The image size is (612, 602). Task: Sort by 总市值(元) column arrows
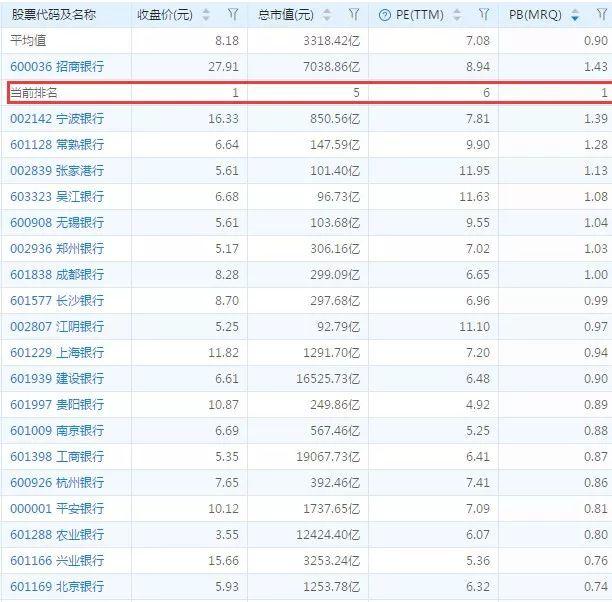[327, 15]
